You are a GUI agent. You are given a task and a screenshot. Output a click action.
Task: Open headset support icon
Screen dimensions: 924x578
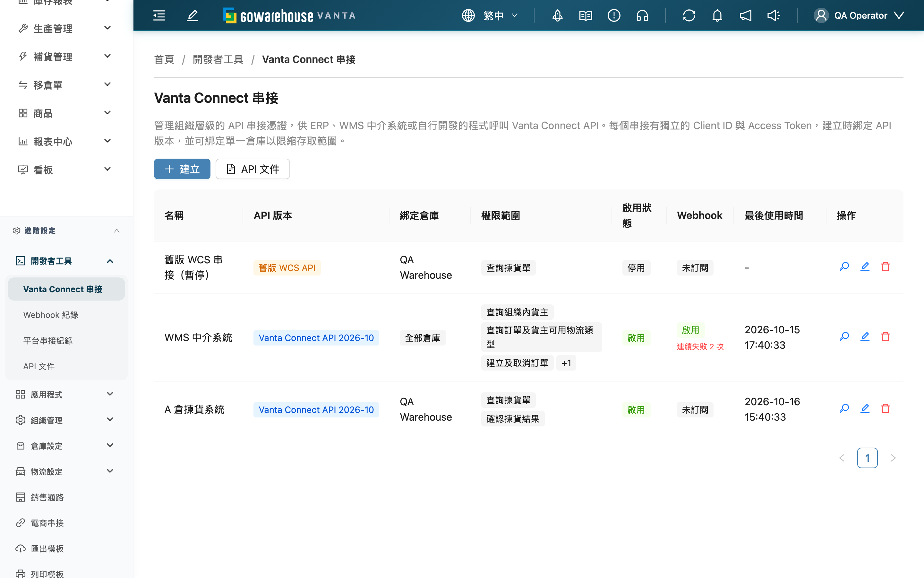(642, 15)
